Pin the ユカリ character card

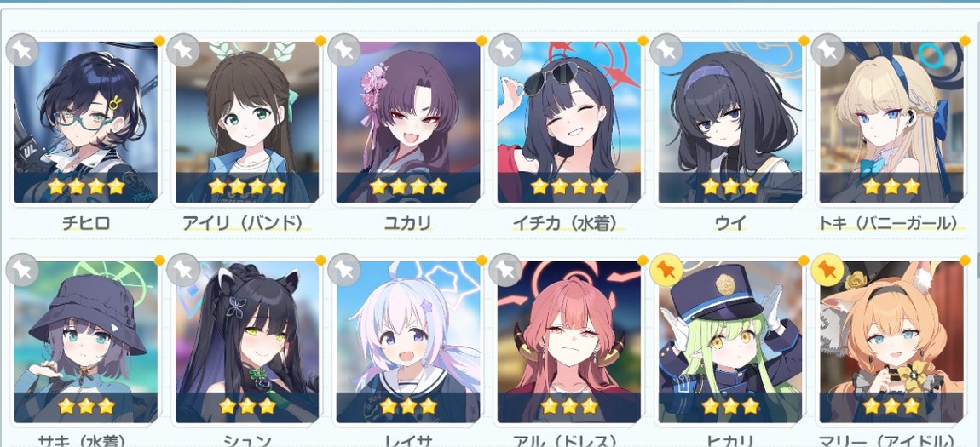344,50
